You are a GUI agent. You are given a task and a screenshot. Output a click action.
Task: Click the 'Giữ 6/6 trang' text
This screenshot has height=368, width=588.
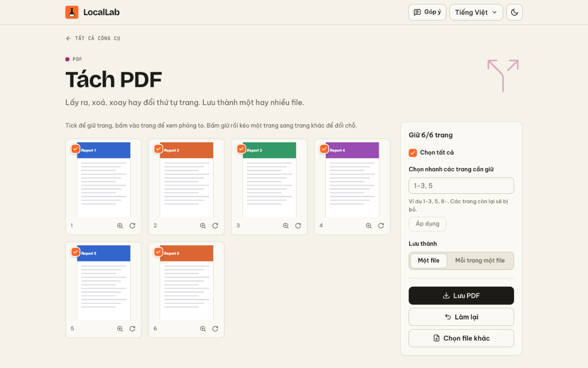pos(431,135)
